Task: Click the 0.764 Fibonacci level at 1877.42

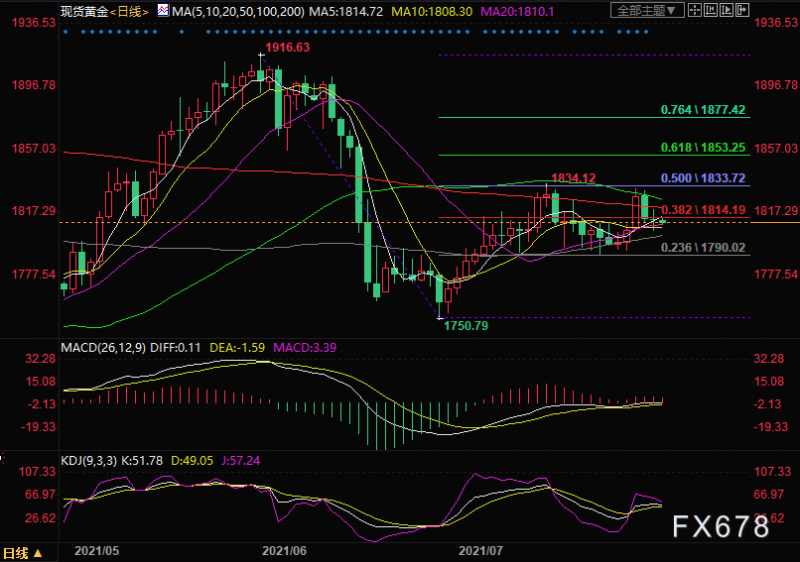Action: tap(703, 110)
